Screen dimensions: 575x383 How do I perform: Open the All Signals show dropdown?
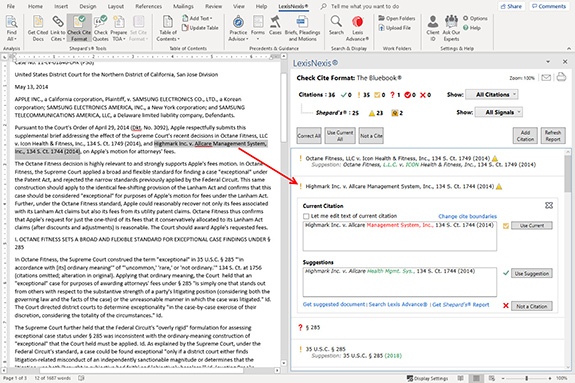(499, 112)
